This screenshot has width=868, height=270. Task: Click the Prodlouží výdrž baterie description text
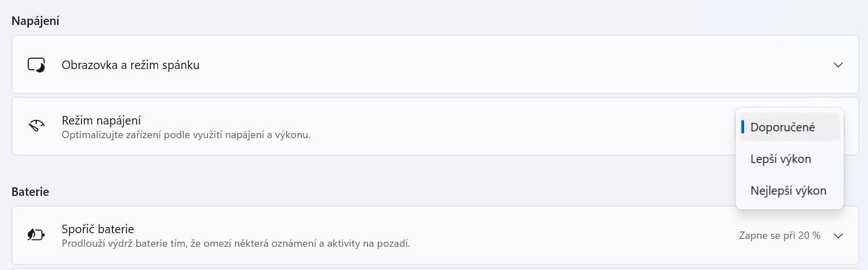point(236,244)
